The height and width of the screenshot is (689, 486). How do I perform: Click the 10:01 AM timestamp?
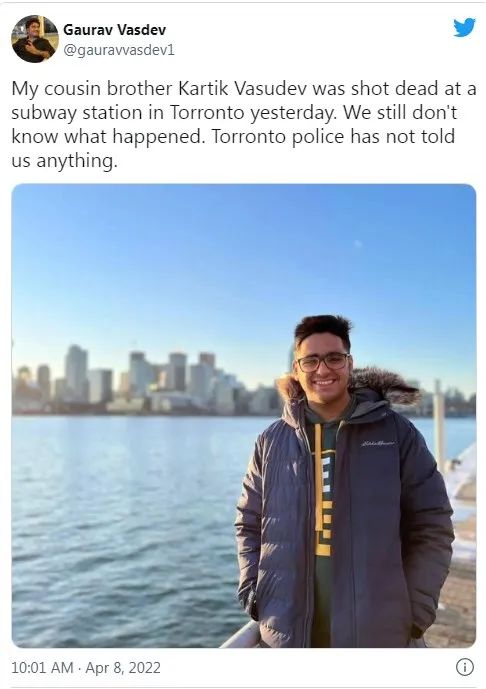click(x=42, y=667)
